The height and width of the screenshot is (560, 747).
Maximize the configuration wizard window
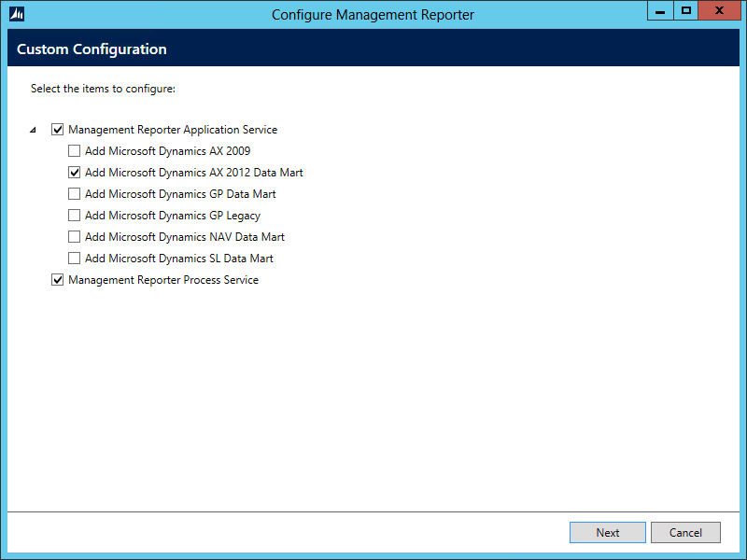pyautogui.click(x=687, y=10)
